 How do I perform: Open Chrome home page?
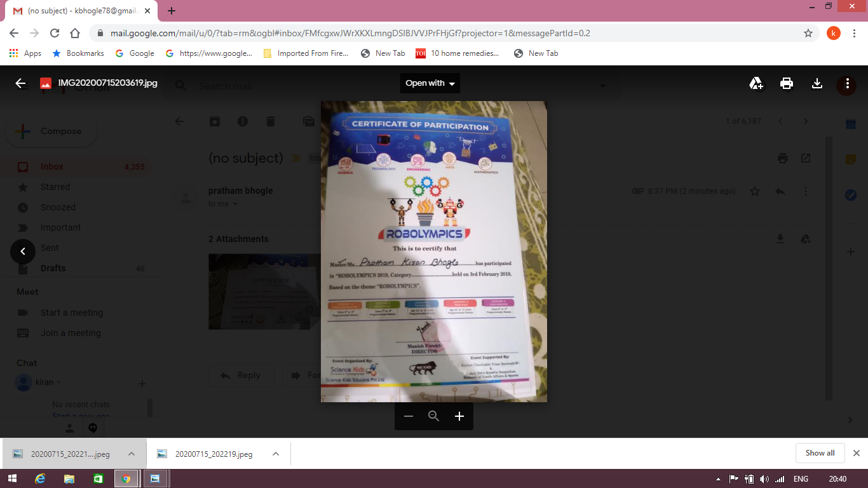pos(75,33)
